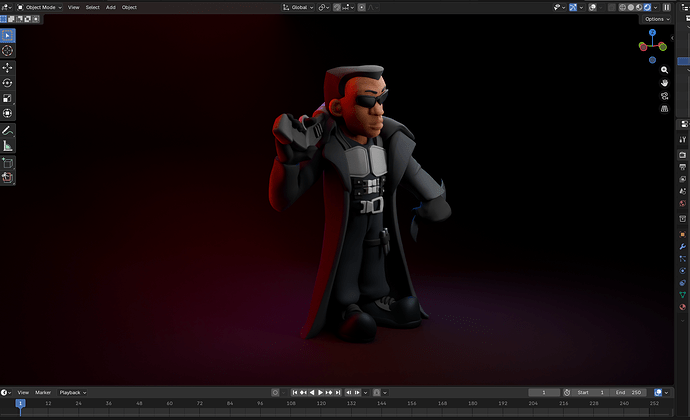The image size is (690, 420).
Task: Open the Render properties tab
Action: [683, 155]
